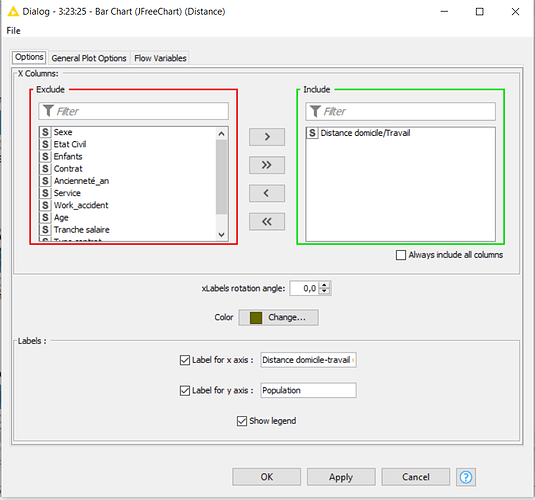Maximize the dialog window
The width and height of the screenshot is (535, 500).
tap(479, 12)
